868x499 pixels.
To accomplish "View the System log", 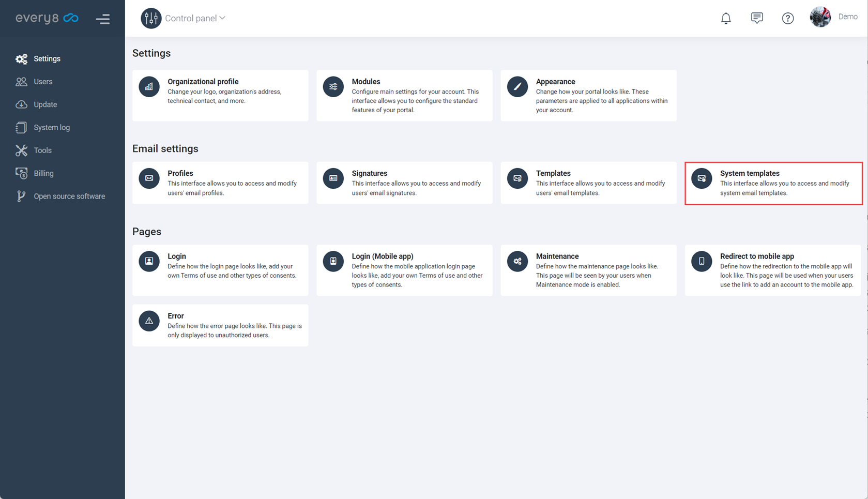I will coord(51,127).
